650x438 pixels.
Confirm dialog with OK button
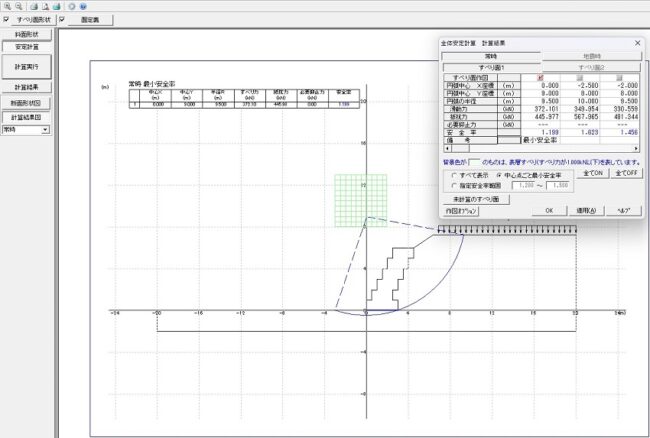[549, 211]
